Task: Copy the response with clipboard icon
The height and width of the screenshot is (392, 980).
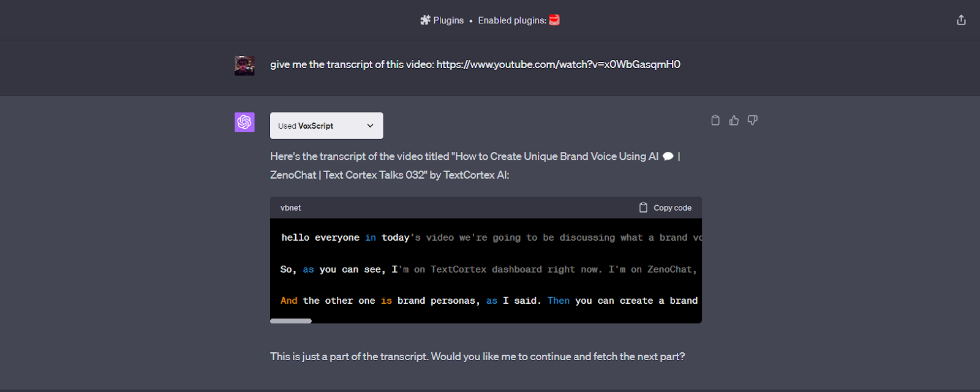Action: pos(715,121)
